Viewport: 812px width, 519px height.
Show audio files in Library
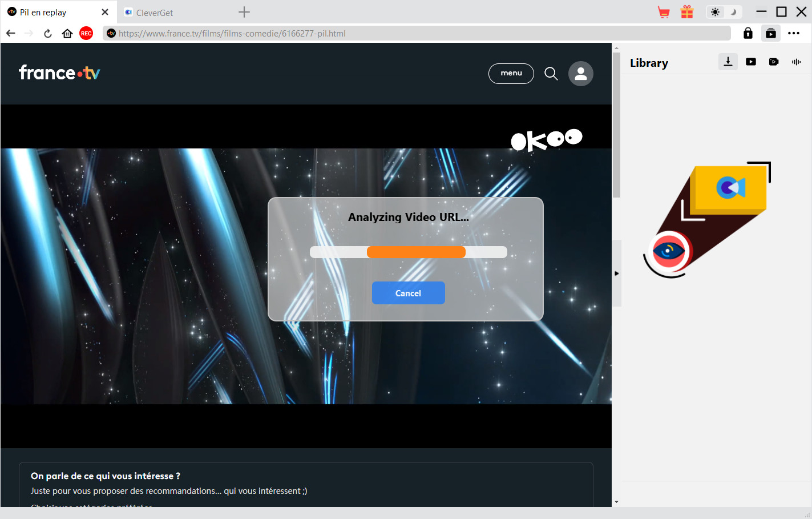(x=797, y=62)
